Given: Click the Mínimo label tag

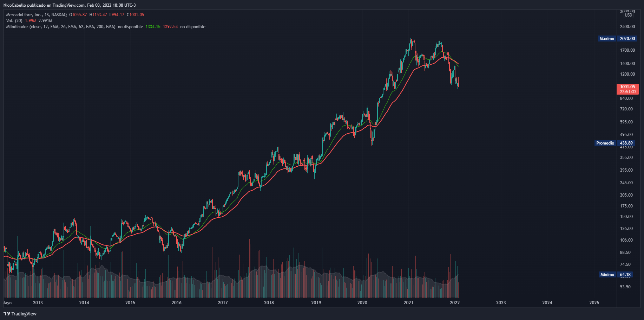Looking at the screenshot, I should click(607, 275).
